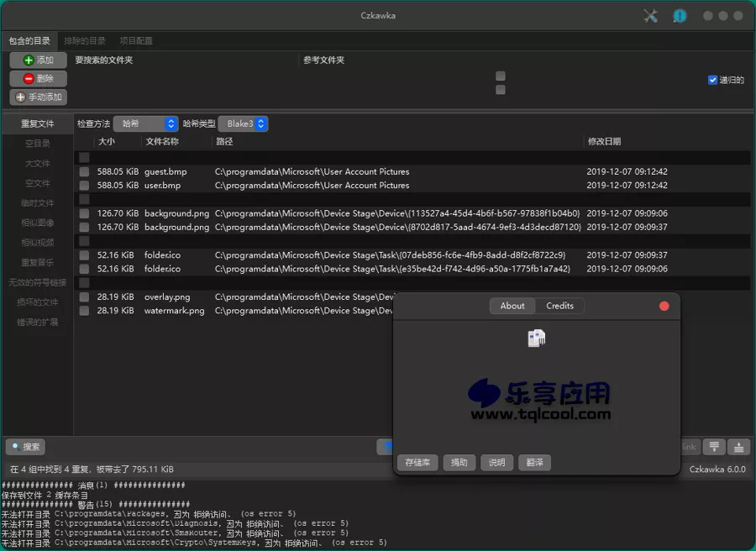Viewport: 756px width, 551px height.
Task: Switch to the 包含的目录 tab
Action: [29, 41]
